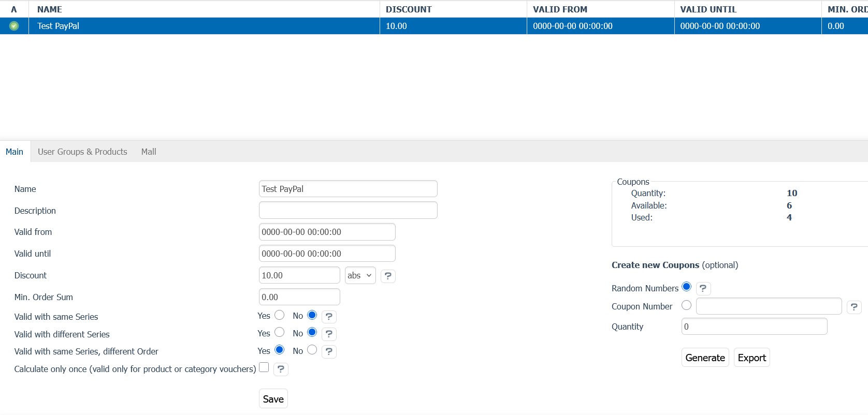Sort the list by the Discount column header
This screenshot has height=415, width=868.
pos(409,9)
